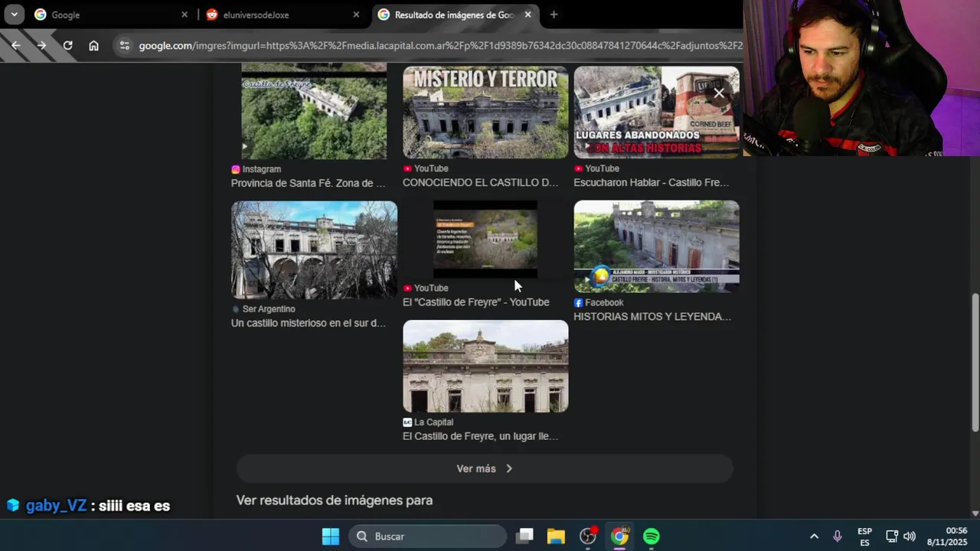980x551 pixels.
Task: Open 'El "Castillo de Freyre" - YouTube' result
Action: coord(475,302)
